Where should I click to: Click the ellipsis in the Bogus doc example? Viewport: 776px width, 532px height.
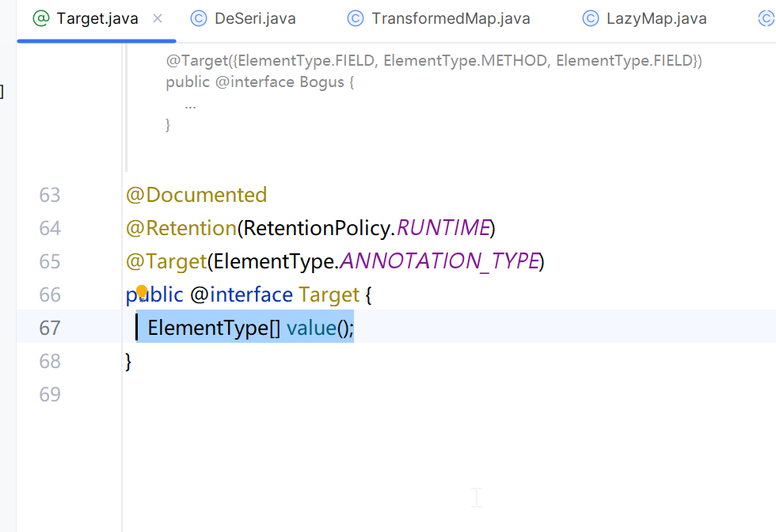point(190,104)
